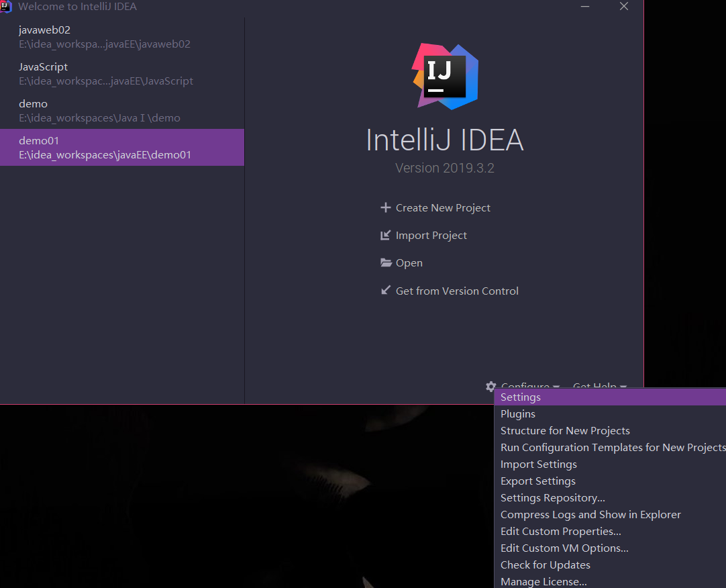This screenshot has height=588, width=726.
Task: Open Plugins from the Configure menu
Action: click(610, 413)
